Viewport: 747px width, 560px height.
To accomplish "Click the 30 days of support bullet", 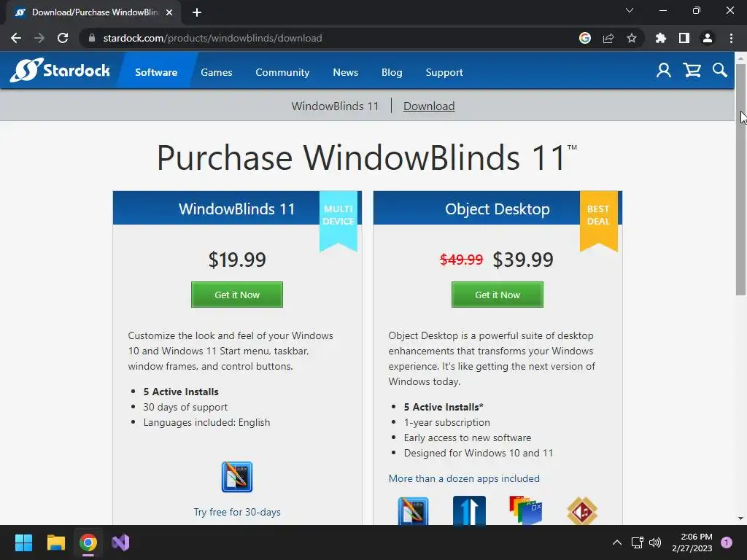I will click(x=185, y=407).
